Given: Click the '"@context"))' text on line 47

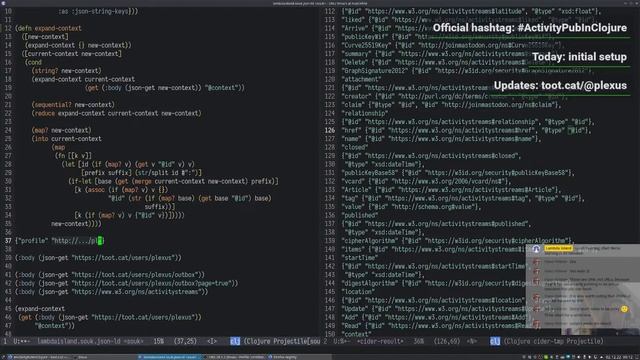Looking at the screenshot, I should tap(55, 326).
